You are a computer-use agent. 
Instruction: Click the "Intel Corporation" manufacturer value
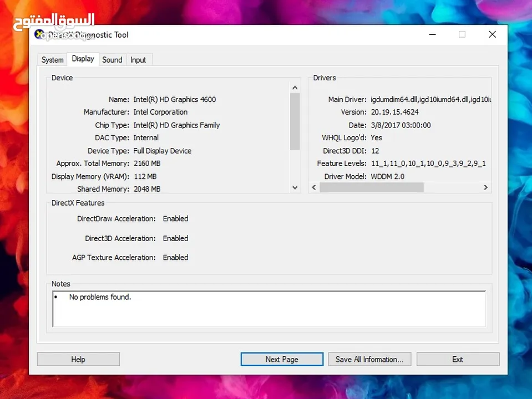(x=160, y=112)
